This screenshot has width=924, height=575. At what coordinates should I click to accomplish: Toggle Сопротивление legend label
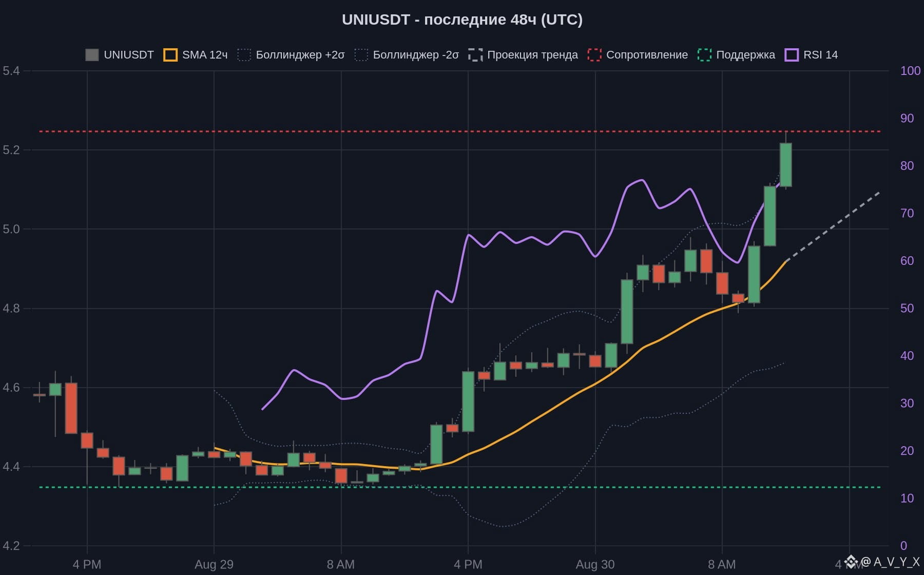[647, 55]
